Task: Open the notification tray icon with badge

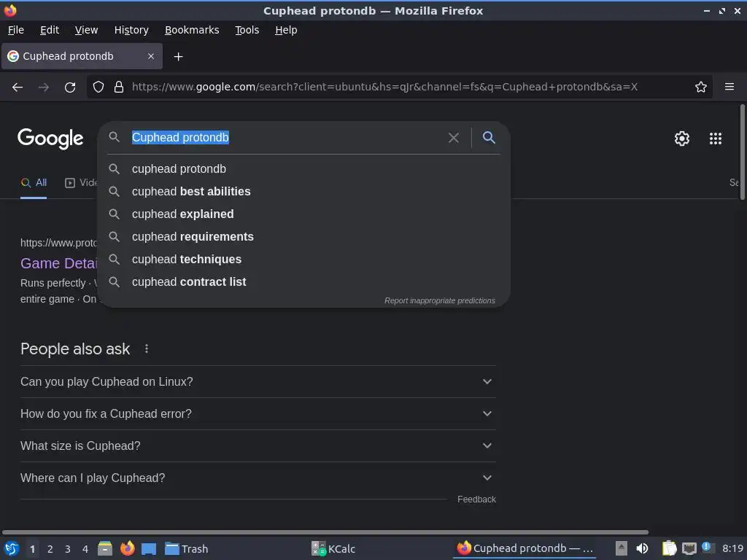Action: pos(708,548)
